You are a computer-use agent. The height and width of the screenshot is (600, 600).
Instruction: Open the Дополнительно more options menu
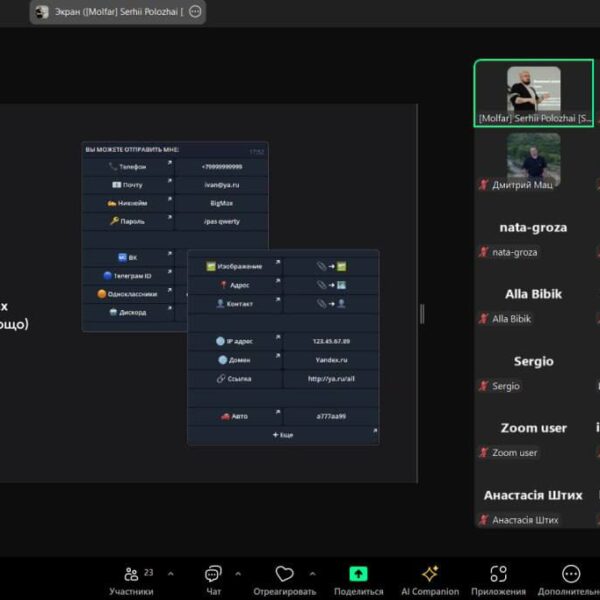point(571,581)
